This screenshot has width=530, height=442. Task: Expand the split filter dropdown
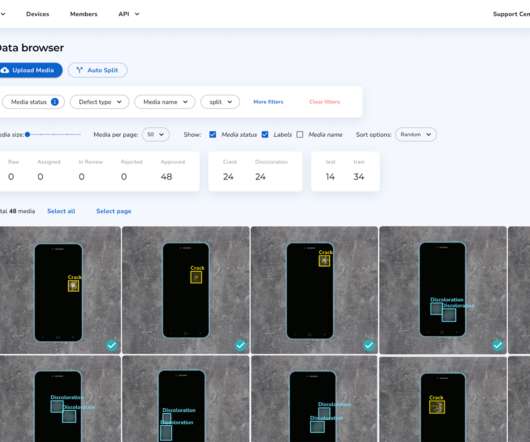click(220, 102)
